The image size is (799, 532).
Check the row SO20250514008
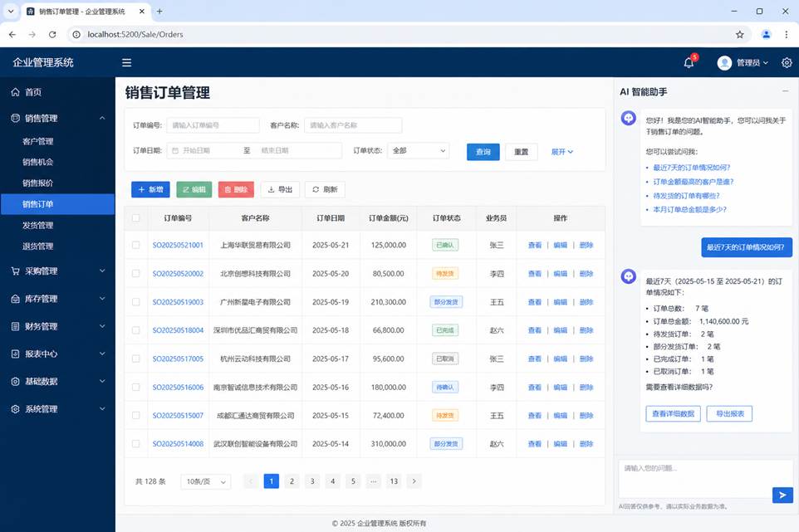(x=135, y=443)
